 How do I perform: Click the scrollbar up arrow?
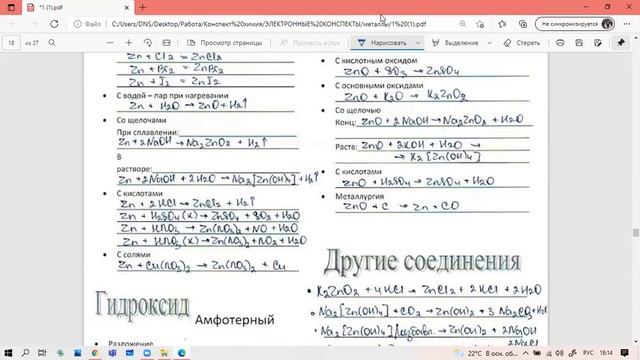point(636,38)
